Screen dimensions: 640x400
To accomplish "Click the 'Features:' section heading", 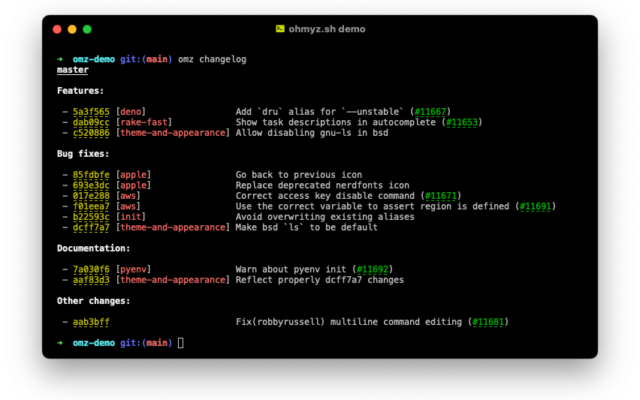I will [x=80, y=91].
